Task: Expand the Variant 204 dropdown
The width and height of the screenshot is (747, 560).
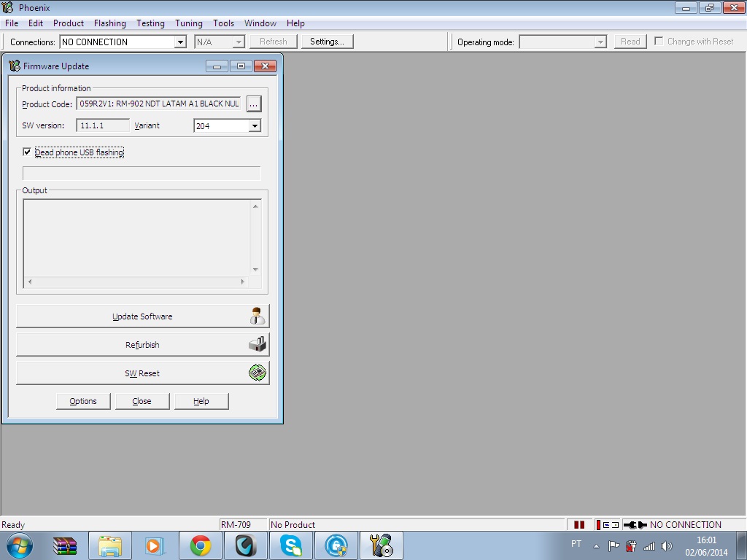Action: click(255, 125)
